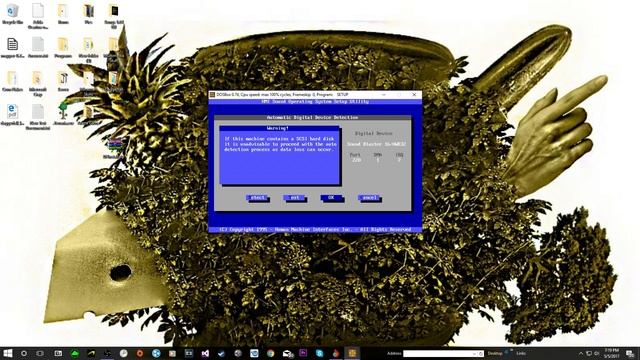Select the striped colorful desktop icon near pineapple
The image size is (640, 360).
[114, 148]
